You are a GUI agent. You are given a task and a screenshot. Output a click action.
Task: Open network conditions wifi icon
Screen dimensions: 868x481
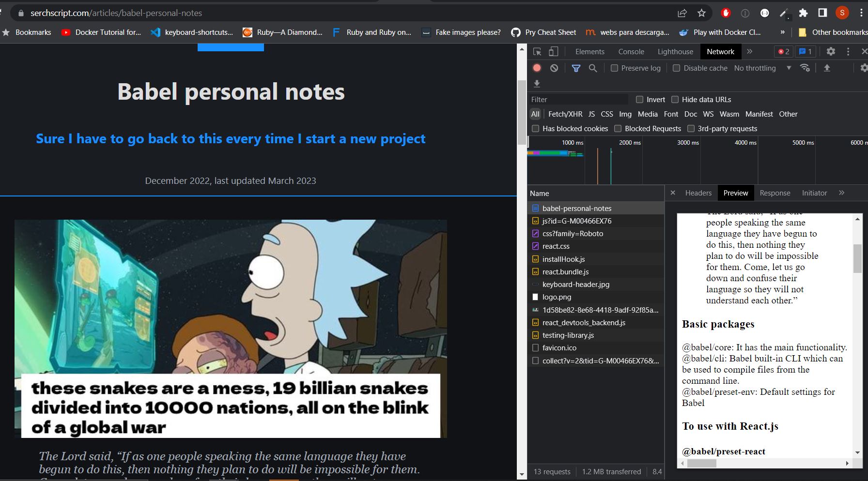pos(805,68)
